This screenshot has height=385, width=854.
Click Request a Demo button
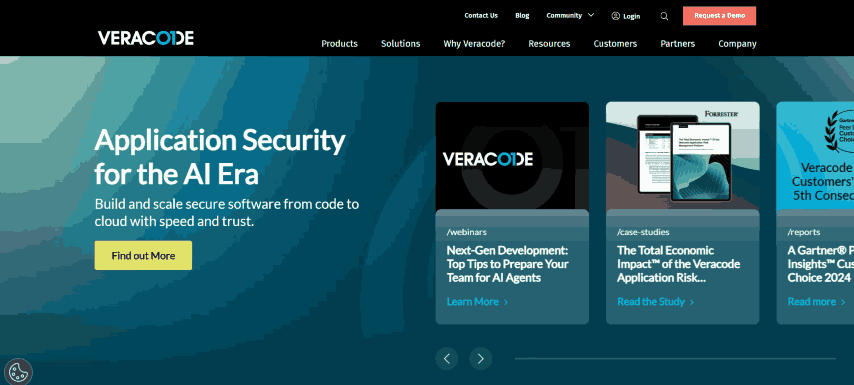(719, 16)
